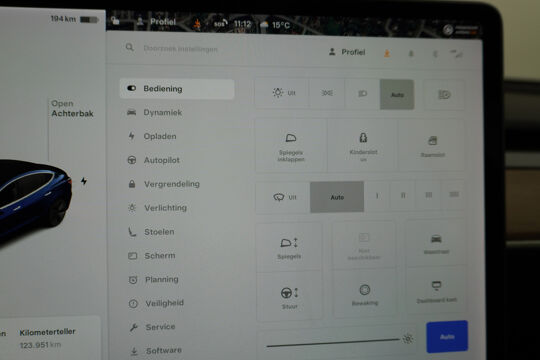Click the screen brightness slider
The width and height of the screenshot is (540, 360).
click(x=333, y=343)
